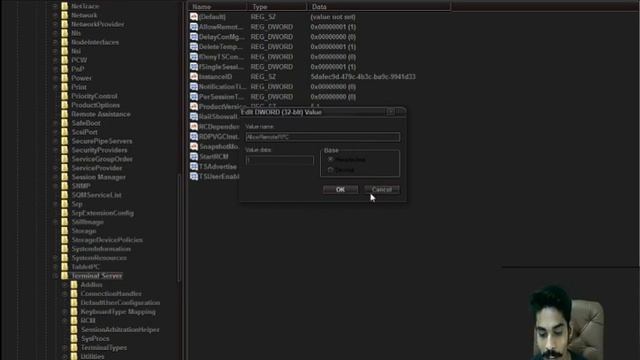
Task: Click the TSAdvertise value icon
Action: click(194, 167)
